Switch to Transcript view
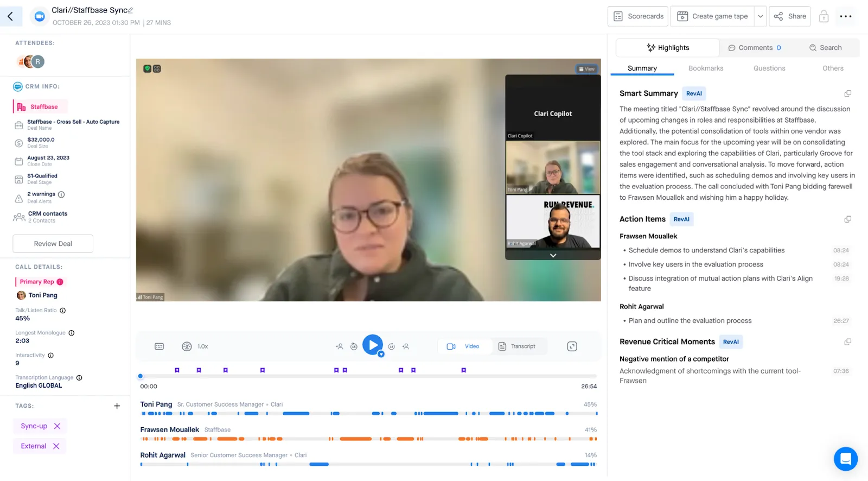This screenshot has width=868, height=481. tap(518, 346)
